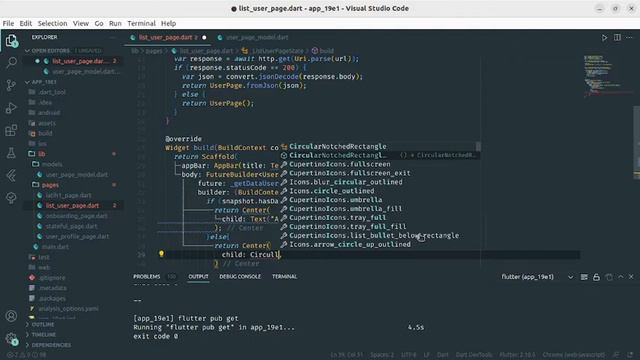640x360 pixels.
Task: Click the Dart language mode in status bar
Action: point(442,355)
